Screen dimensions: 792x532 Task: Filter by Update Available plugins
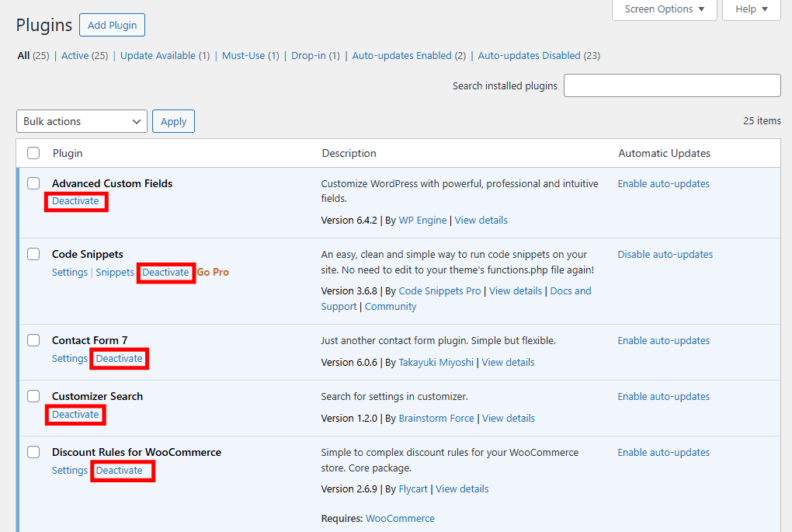click(158, 56)
